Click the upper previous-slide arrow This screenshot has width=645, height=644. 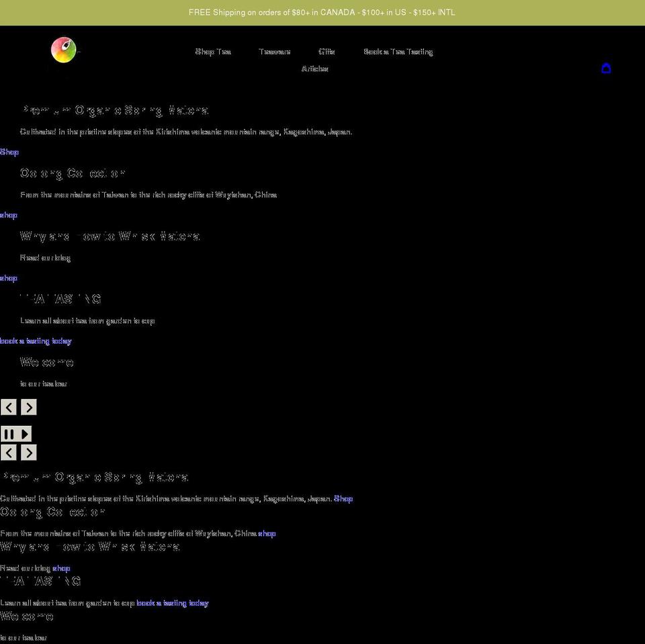click(9, 407)
